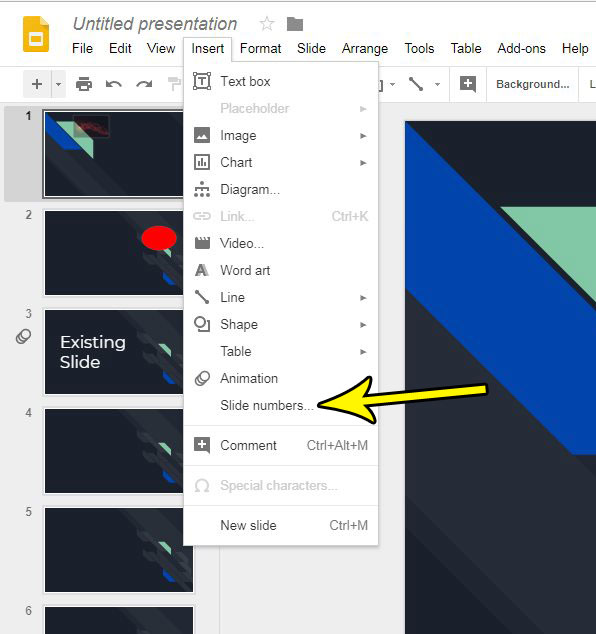Open the Arrange menu
This screenshot has height=634, width=596.
pos(365,49)
